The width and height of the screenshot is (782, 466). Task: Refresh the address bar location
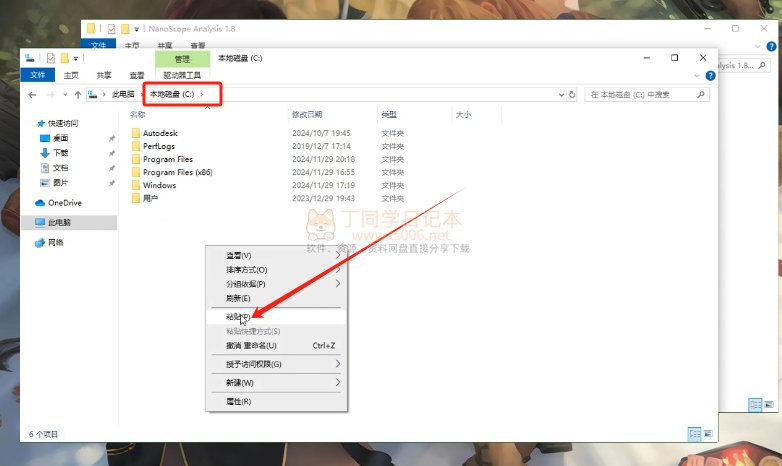[x=572, y=94]
